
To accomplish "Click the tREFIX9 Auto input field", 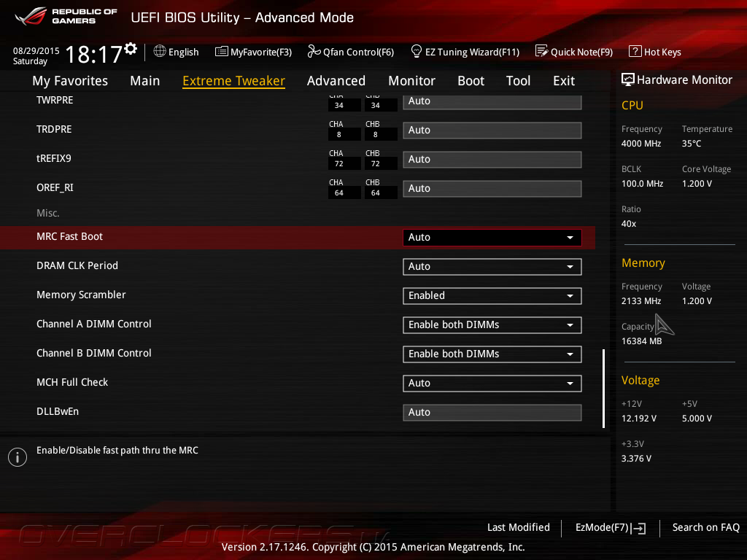I will pos(492,160).
